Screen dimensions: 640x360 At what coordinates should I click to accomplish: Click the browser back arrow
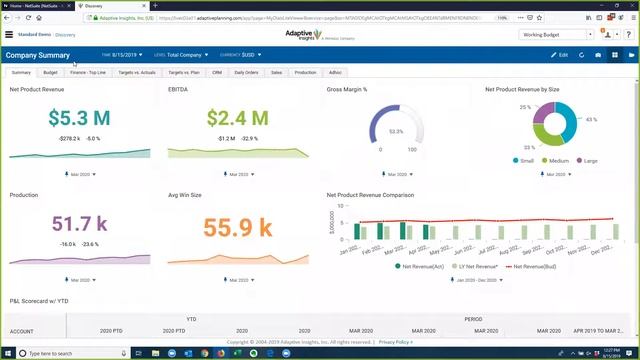coord(7,18)
